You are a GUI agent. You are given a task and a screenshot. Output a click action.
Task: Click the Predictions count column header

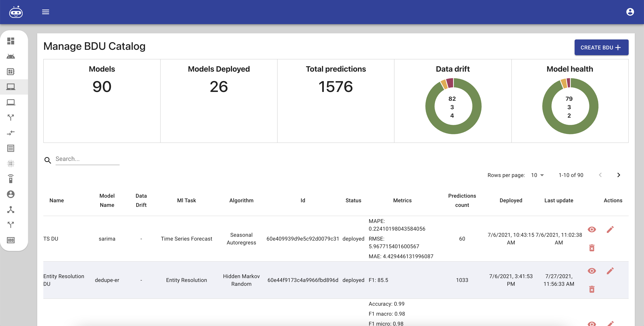point(462,200)
